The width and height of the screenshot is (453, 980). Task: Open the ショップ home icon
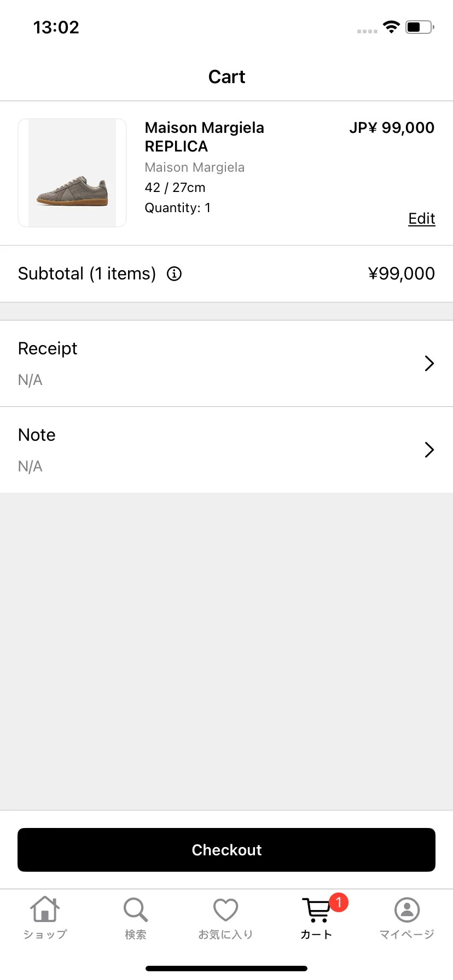45,909
